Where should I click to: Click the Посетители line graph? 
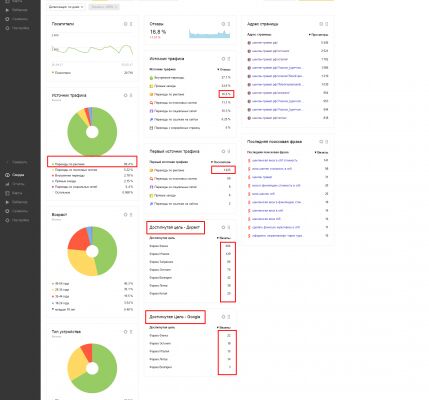[92, 50]
